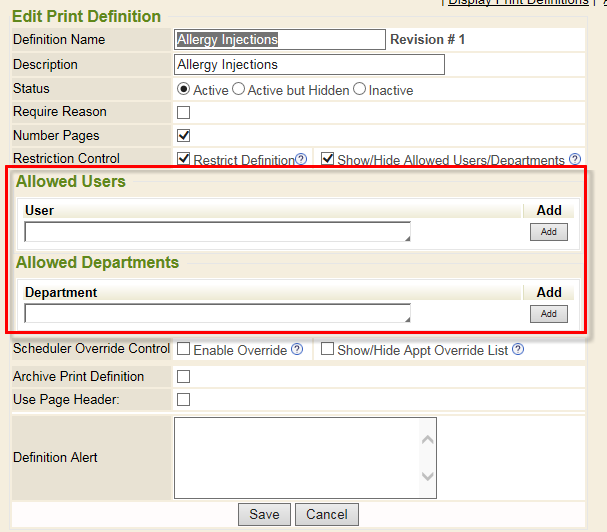The width and height of the screenshot is (607, 532).
Task: Click help icon next to Restrict Definition
Action: pyautogui.click(x=301, y=160)
